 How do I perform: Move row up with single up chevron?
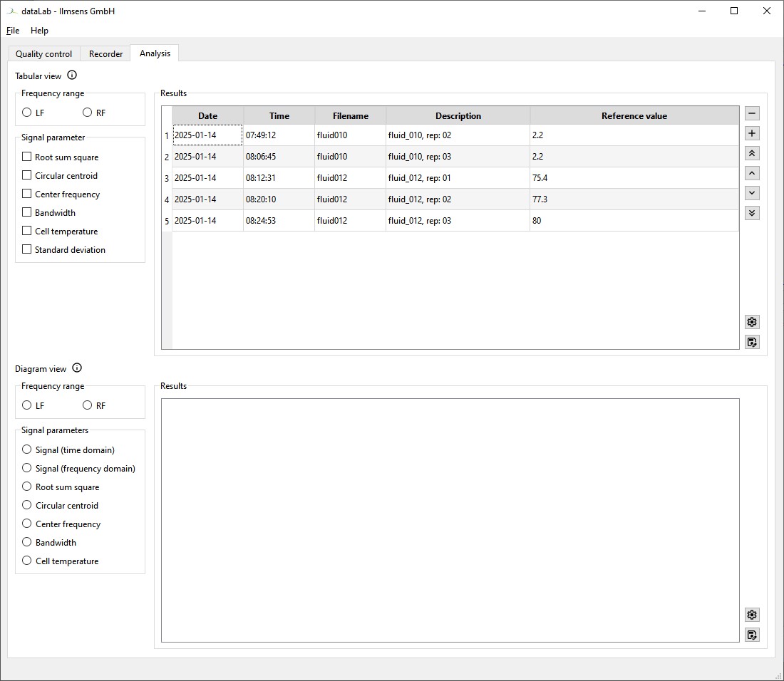point(752,173)
